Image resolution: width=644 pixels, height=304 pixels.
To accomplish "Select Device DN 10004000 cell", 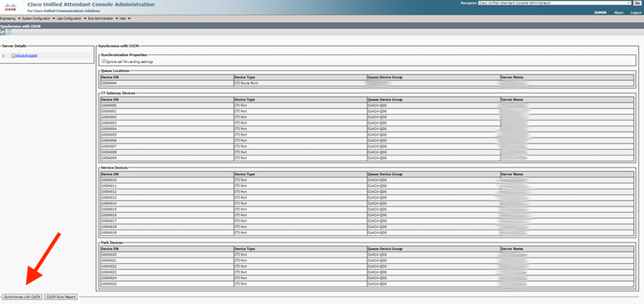I will point(167,106).
